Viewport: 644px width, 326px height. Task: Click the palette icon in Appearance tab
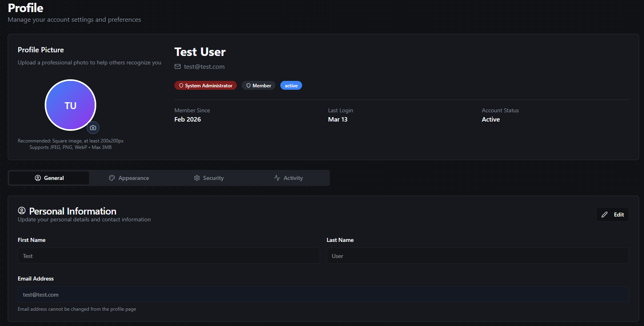click(112, 178)
